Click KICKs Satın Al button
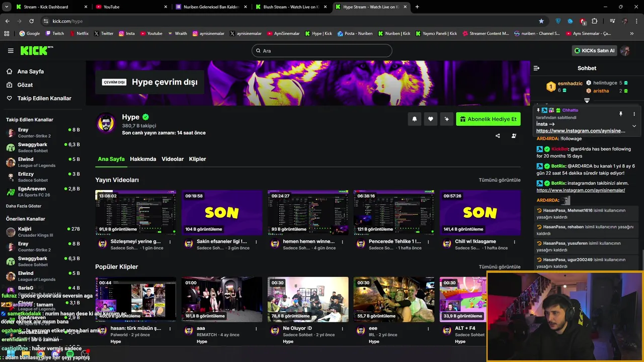 pos(595,51)
